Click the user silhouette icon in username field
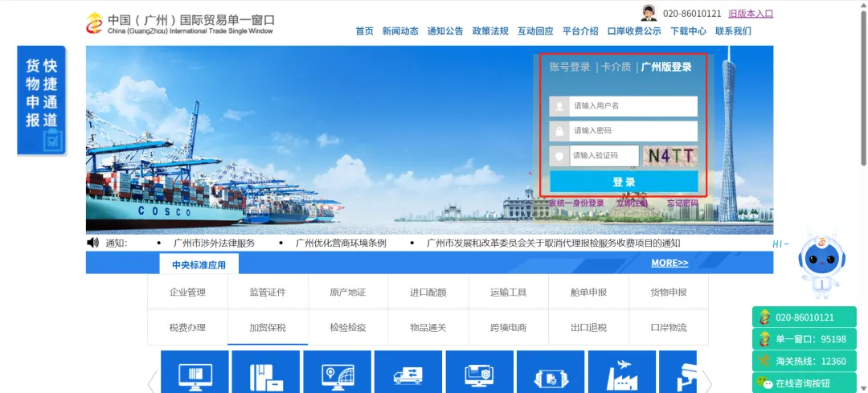Viewport: 868px width, 393px height. tap(559, 106)
